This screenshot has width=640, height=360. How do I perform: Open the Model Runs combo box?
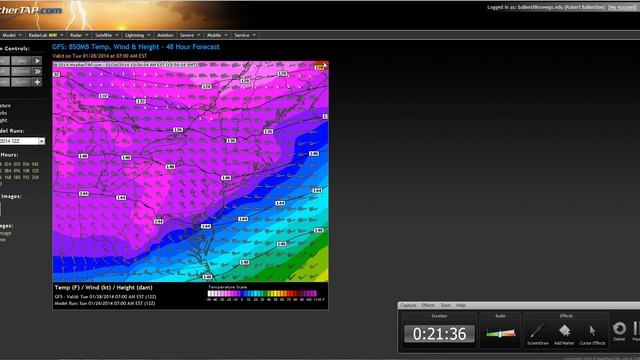(x=22, y=141)
